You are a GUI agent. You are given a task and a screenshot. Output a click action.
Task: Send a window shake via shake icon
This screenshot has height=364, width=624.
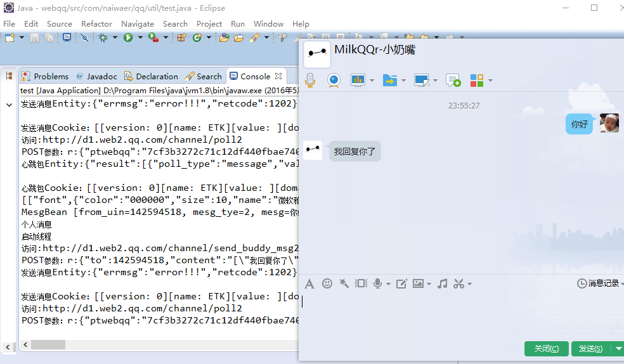pyautogui.click(x=361, y=283)
